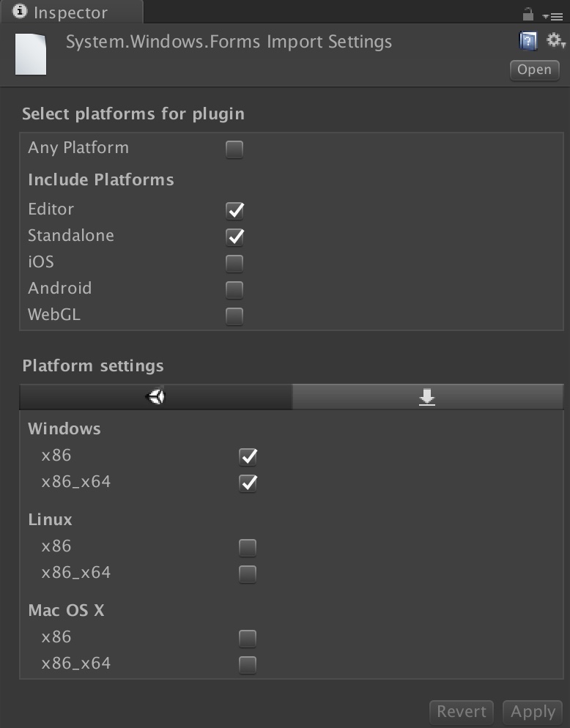This screenshot has width=570, height=728.
Task: Enable Mac OS X x86_x64 support
Action: coord(248,664)
